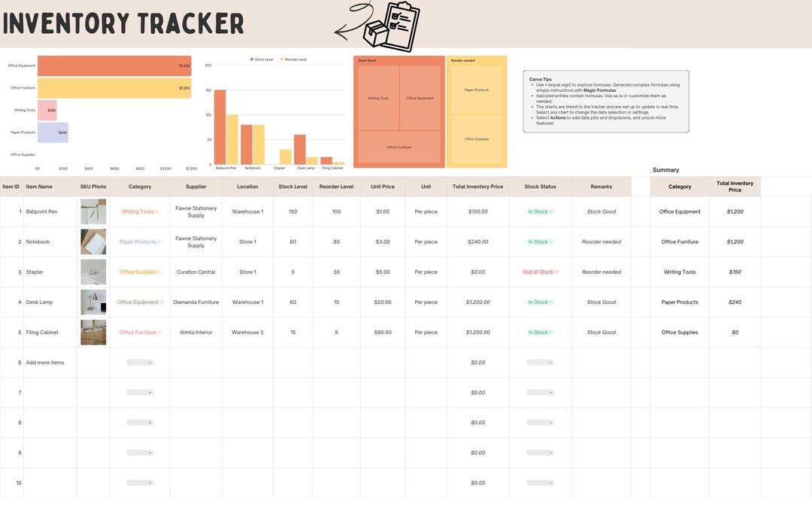The width and height of the screenshot is (812, 528).
Task: Select the Office Supplies treemap tile
Action: point(477,139)
